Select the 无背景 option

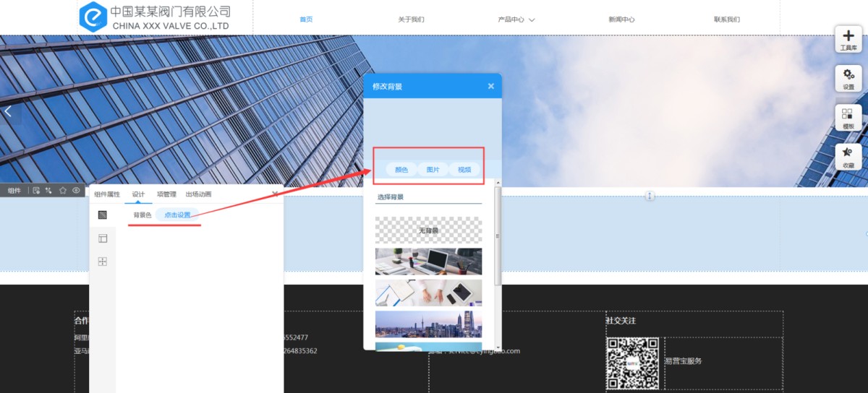coord(429,230)
